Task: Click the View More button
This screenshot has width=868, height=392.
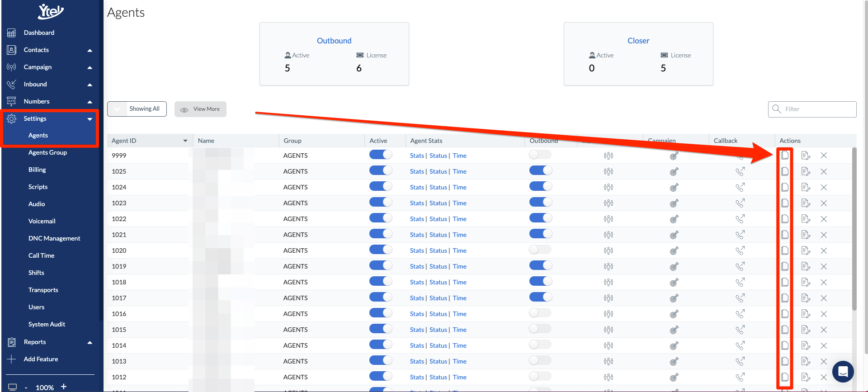Action: coord(200,109)
